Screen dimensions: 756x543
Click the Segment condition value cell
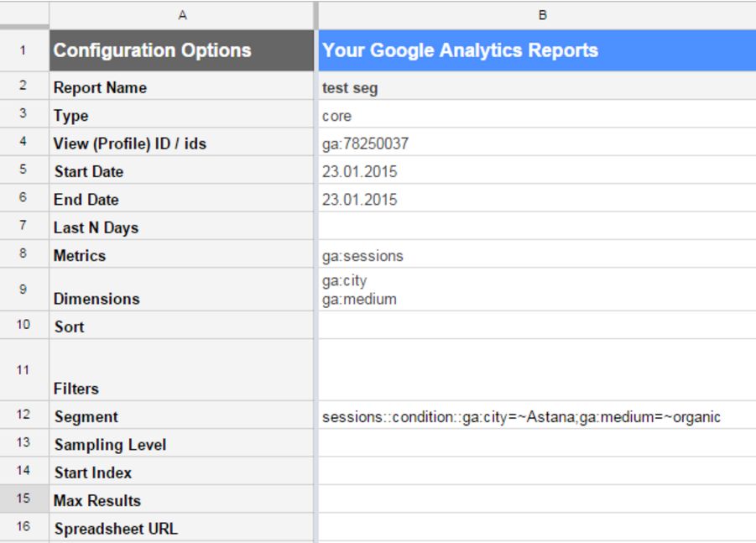537,417
